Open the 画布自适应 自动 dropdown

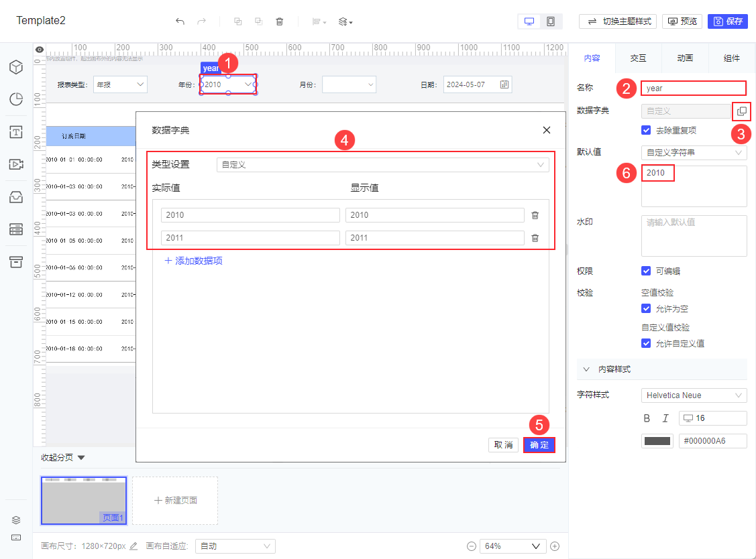point(235,546)
